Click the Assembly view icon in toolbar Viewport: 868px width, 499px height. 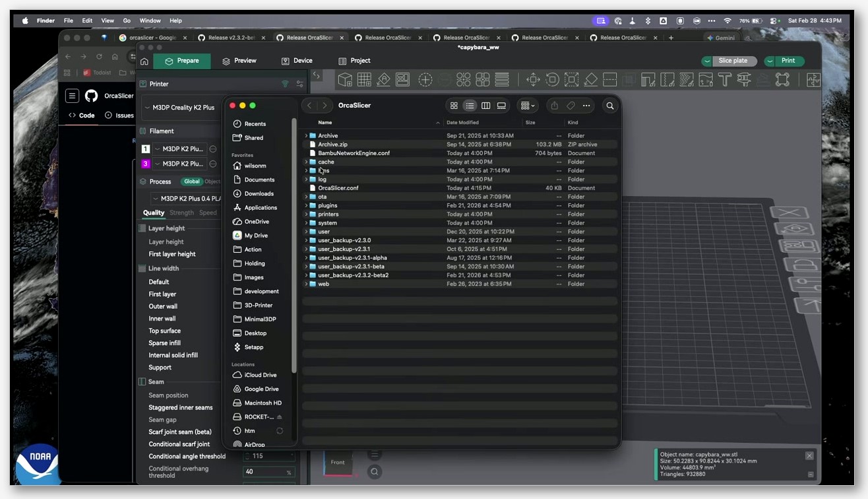coord(782,80)
